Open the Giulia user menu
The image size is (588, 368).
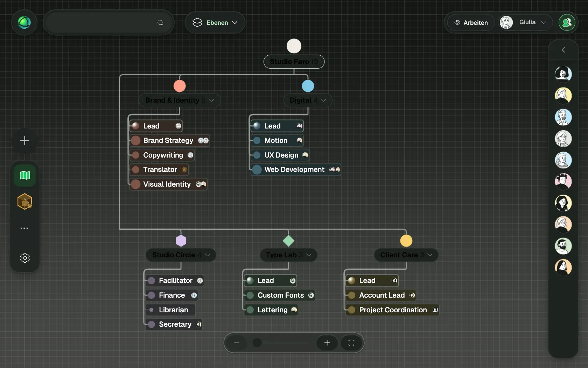(525, 22)
